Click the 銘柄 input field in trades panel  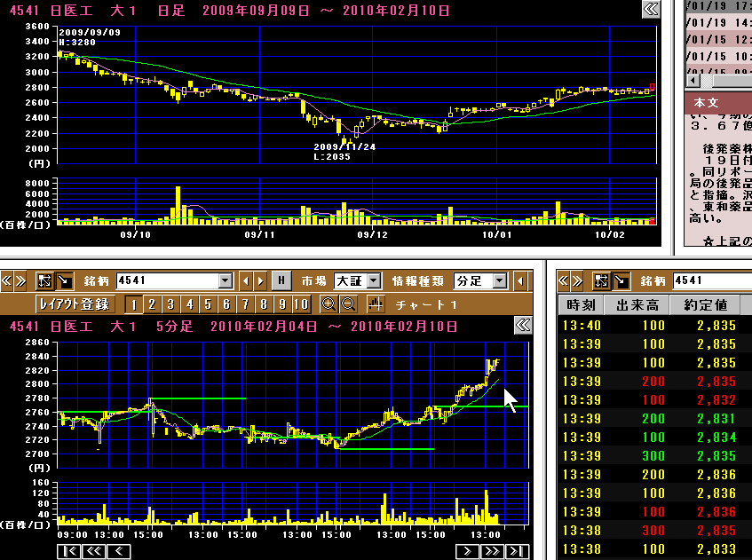point(710,281)
